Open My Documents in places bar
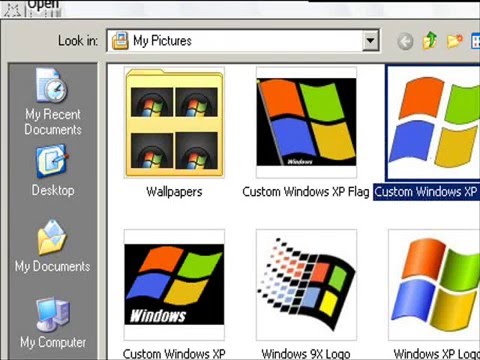 (53, 247)
